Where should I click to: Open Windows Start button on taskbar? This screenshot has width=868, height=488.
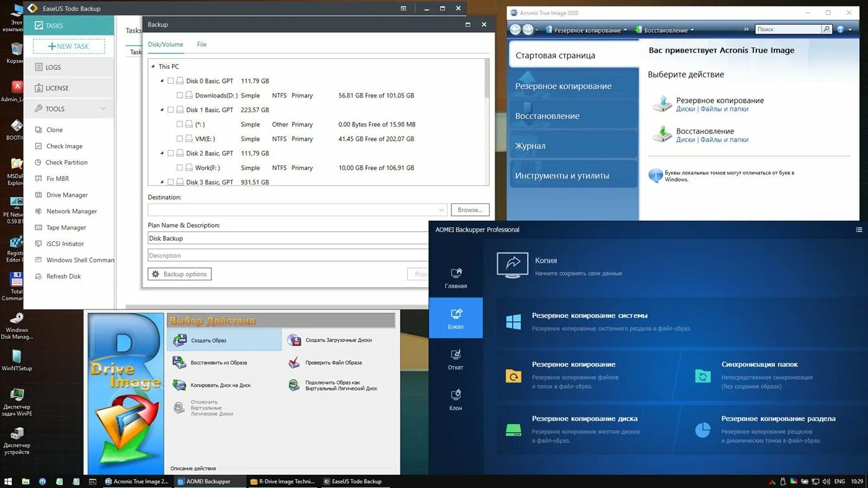point(9,481)
